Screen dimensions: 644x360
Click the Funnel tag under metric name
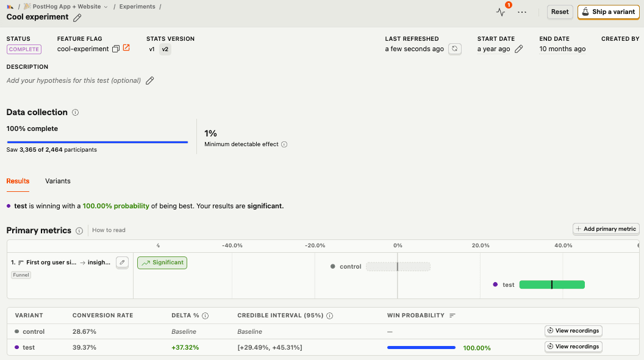21,275
